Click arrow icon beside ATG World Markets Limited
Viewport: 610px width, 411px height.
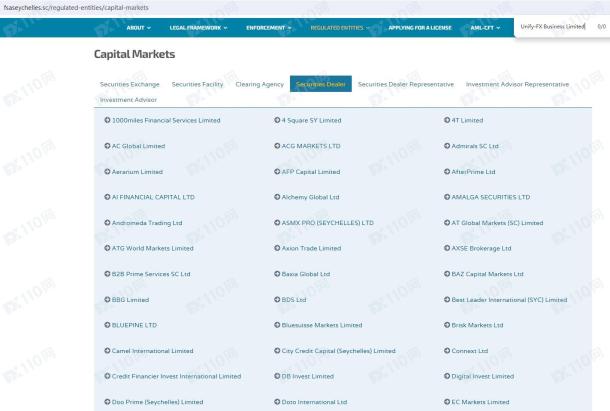click(x=107, y=248)
